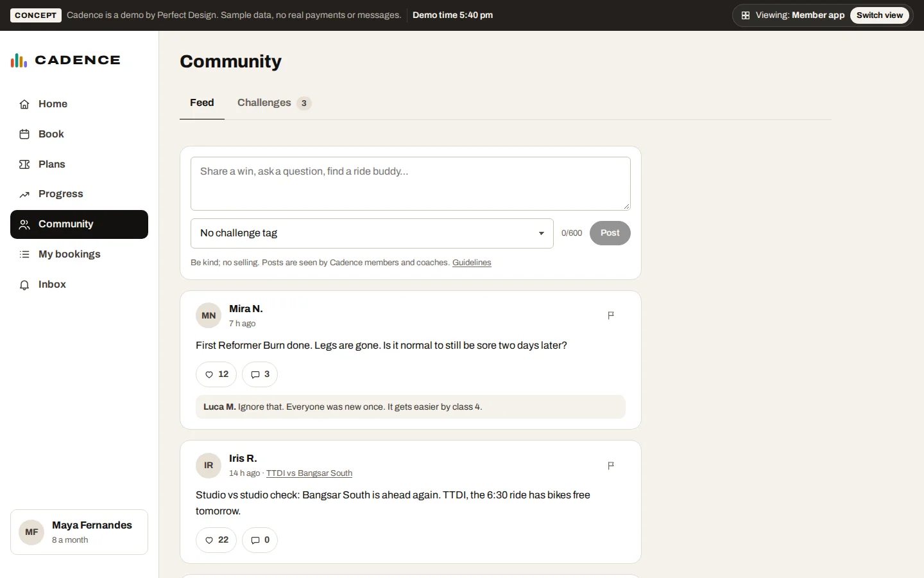The width and height of the screenshot is (924, 578).
Task: Open Maya Fernandes profile card
Action: pyautogui.click(x=80, y=532)
